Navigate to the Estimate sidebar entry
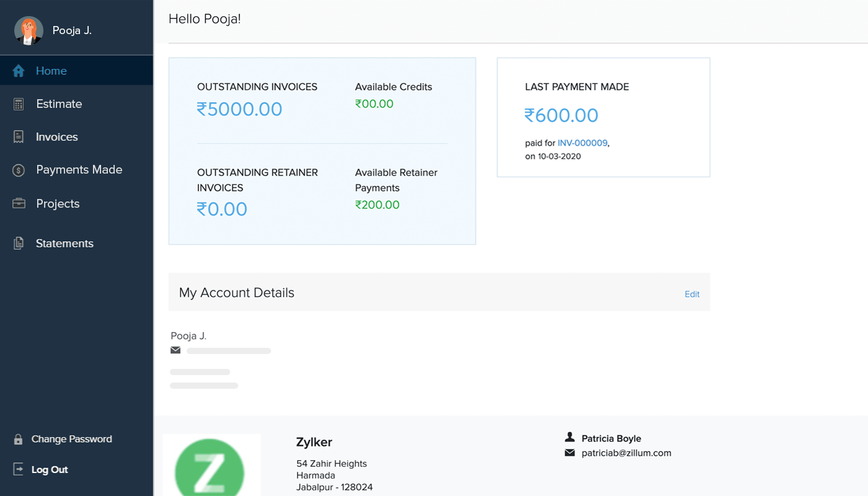The image size is (868, 496). pyautogui.click(x=58, y=104)
